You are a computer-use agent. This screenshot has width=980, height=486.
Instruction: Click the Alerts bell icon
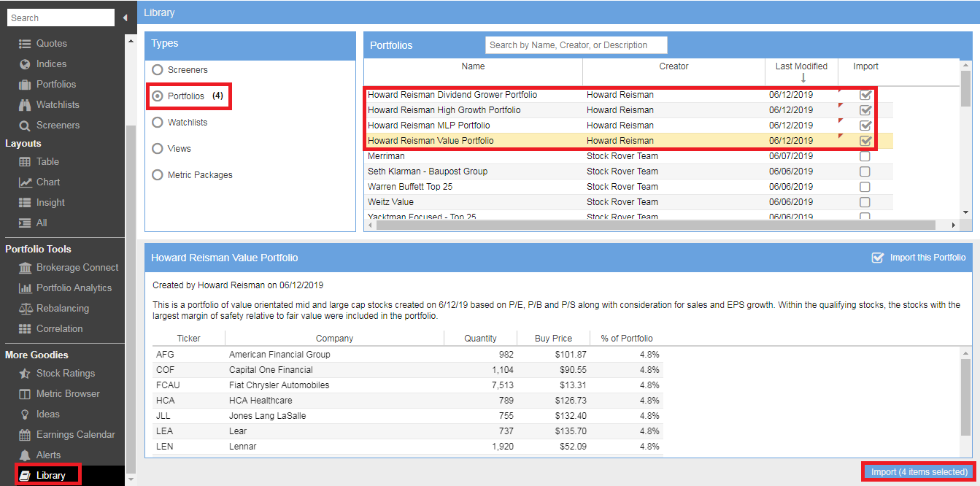(25, 455)
